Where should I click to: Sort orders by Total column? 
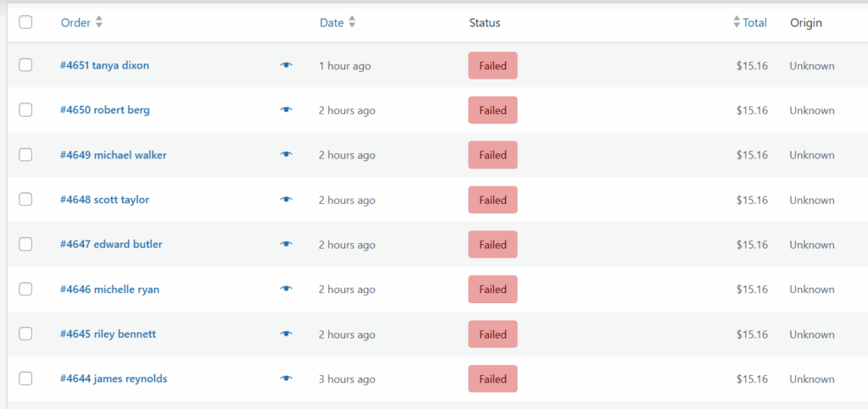click(x=754, y=23)
